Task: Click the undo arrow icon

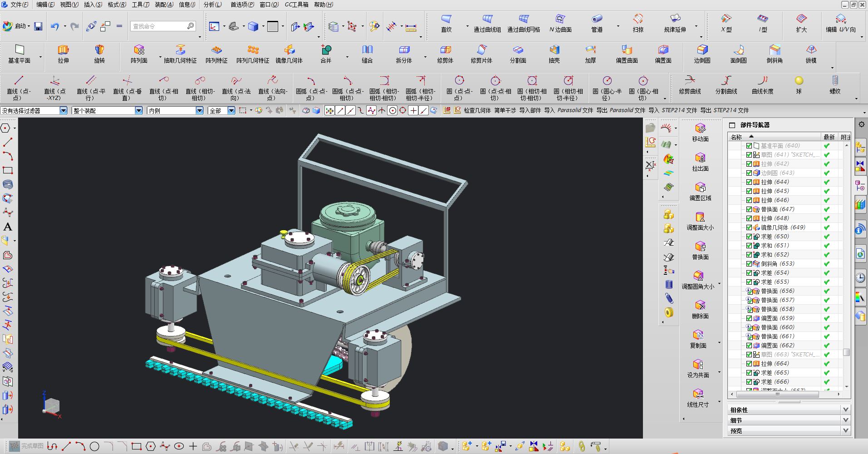Action: (55, 26)
